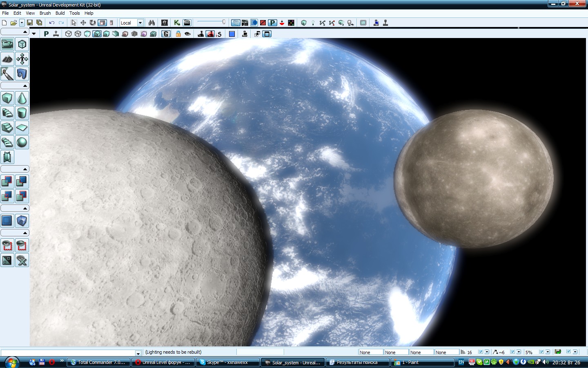The image size is (588, 368).
Task: Open a map file from toolbar
Action: (x=13, y=23)
